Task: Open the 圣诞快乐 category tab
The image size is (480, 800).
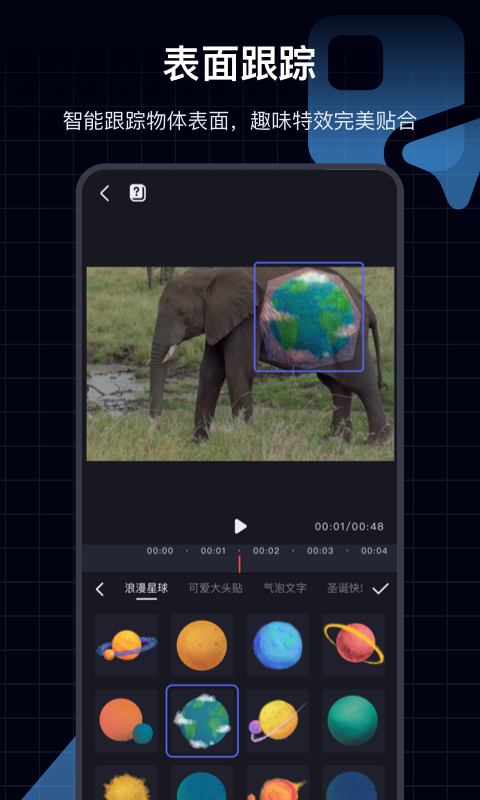Action: coord(345,588)
